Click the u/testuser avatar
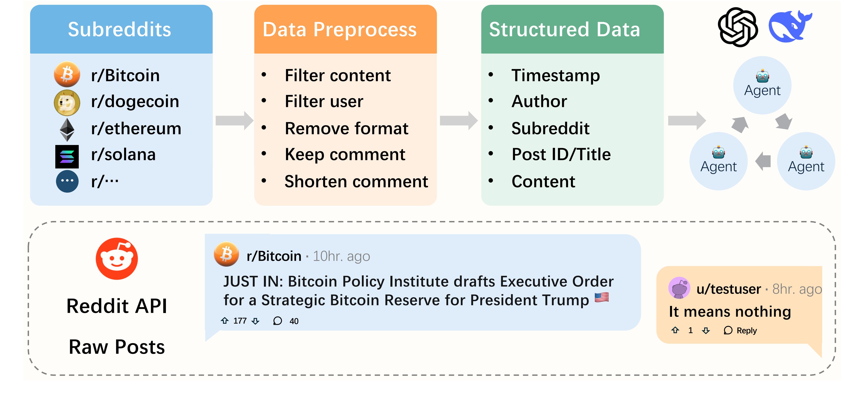Image resolution: width=868 pixels, height=402 pixels. point(679,288)
